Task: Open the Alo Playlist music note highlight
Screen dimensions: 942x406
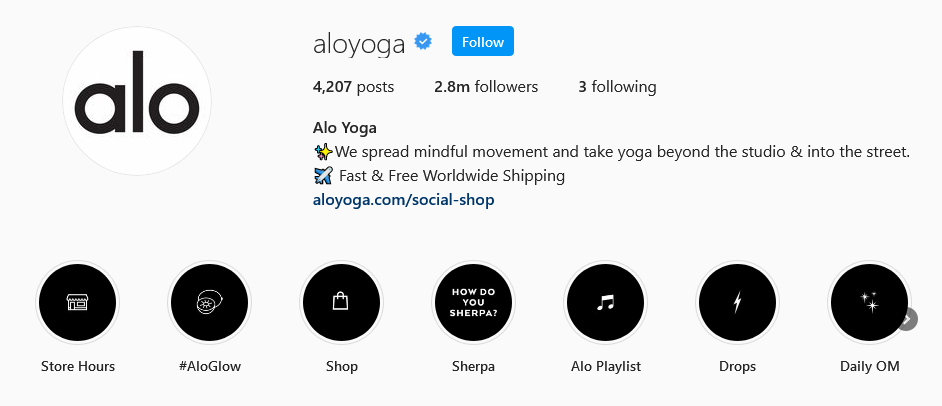Action: click(x=606, y=302)
